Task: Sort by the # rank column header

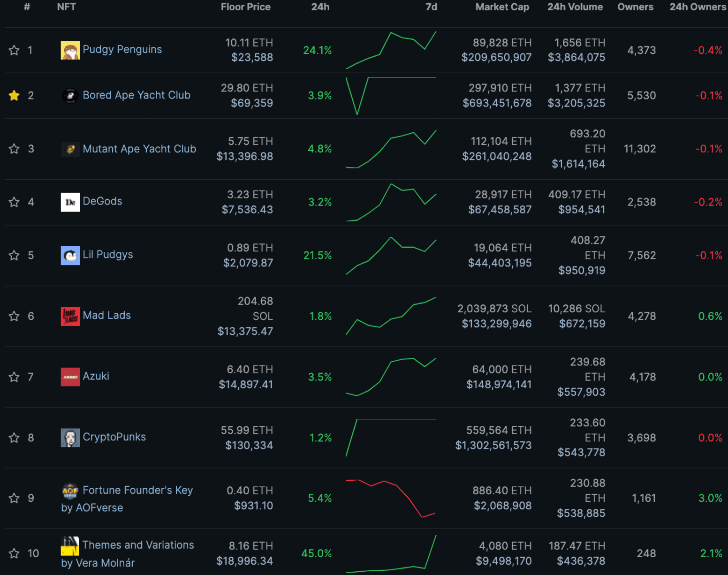Action: click(x=27, y=7)
